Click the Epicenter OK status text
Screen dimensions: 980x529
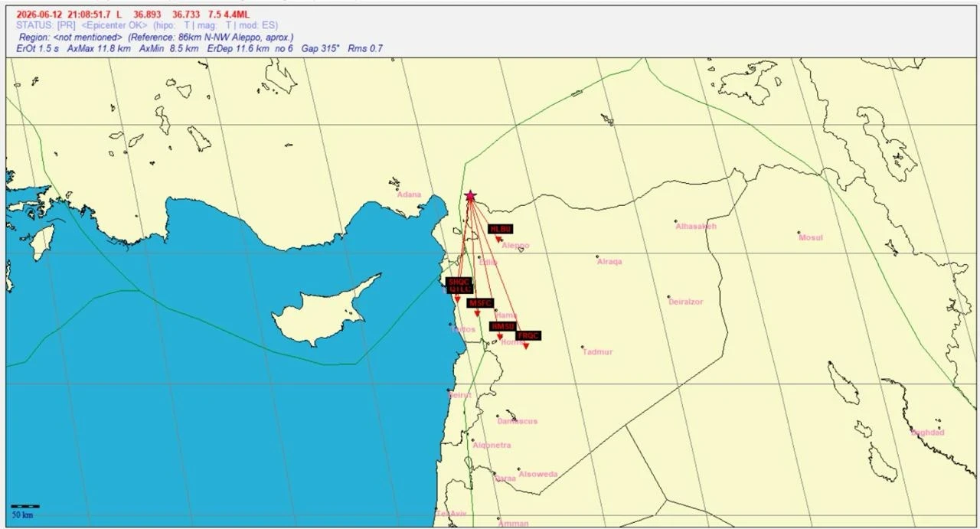[x=114, y=25]
